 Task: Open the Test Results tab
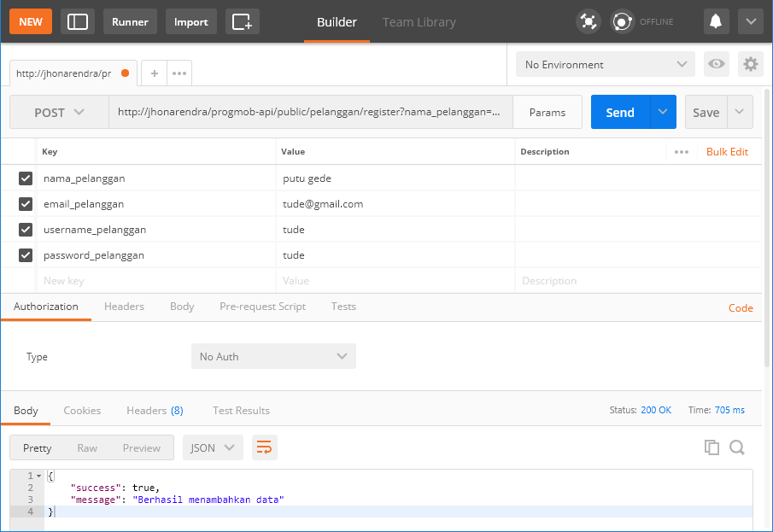click(x=241, y=411)
